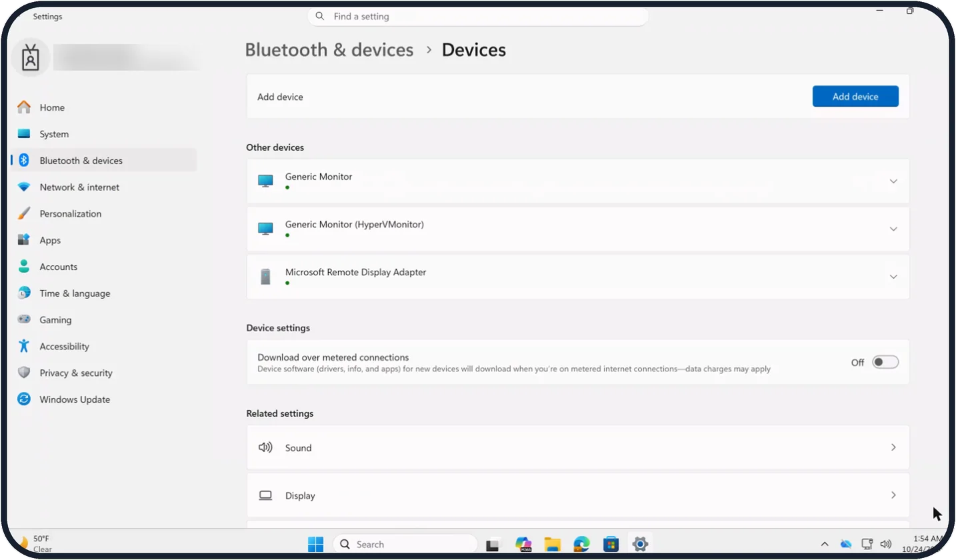Open Accounts settings

(x=103, y=267)
